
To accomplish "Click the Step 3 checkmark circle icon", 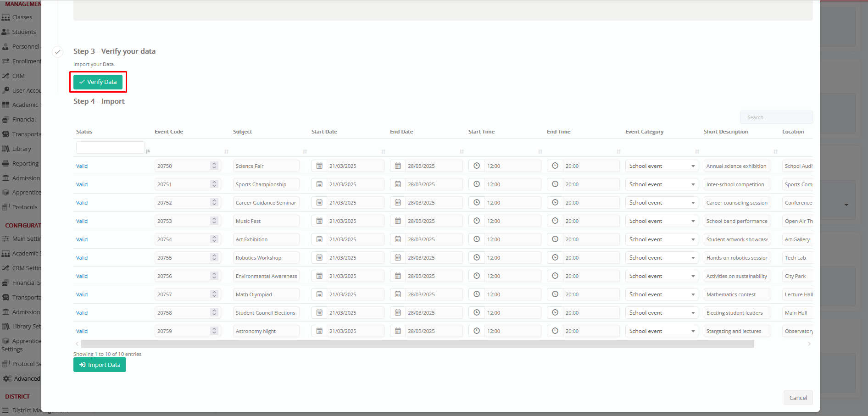I will (x=57, y=52).
